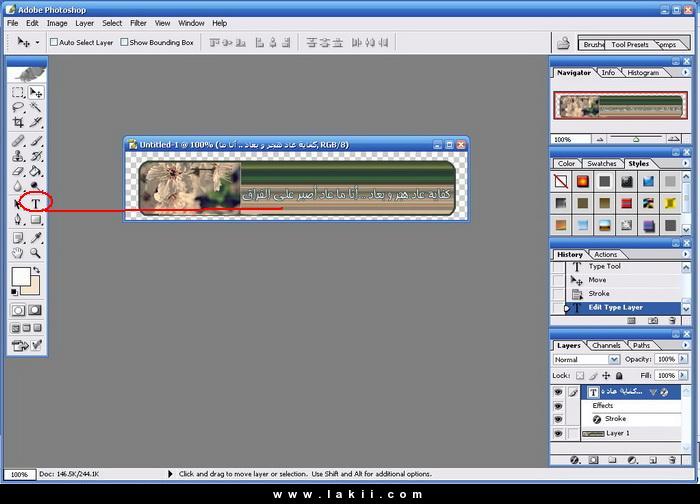Image resolution: width=700 pixels, height=504 pixels.
Task: Switch foreground and background colors
Action: click(37, 270)
